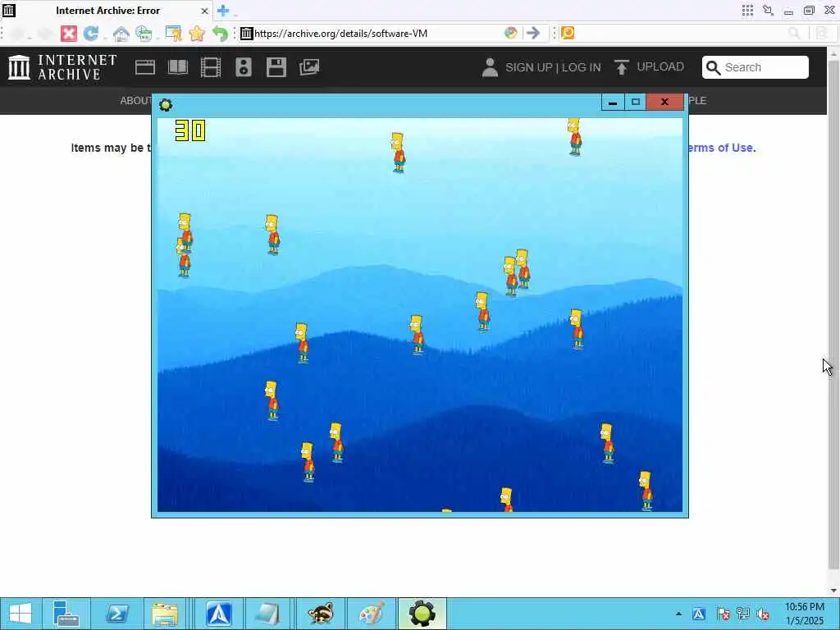Go to the browser home page icon
Screen dimensions: 840x630
(121, 34)
